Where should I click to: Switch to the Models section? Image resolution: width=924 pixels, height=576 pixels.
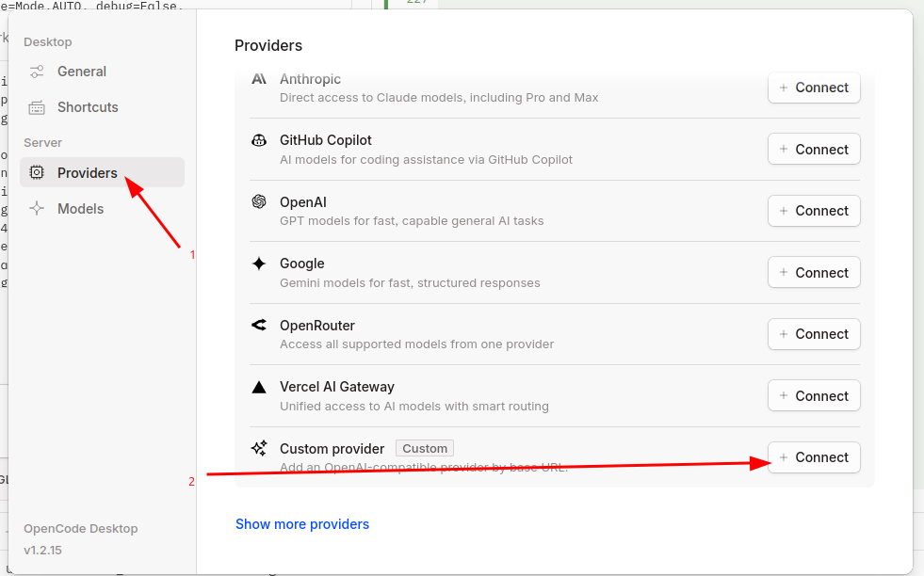point(80,209)
